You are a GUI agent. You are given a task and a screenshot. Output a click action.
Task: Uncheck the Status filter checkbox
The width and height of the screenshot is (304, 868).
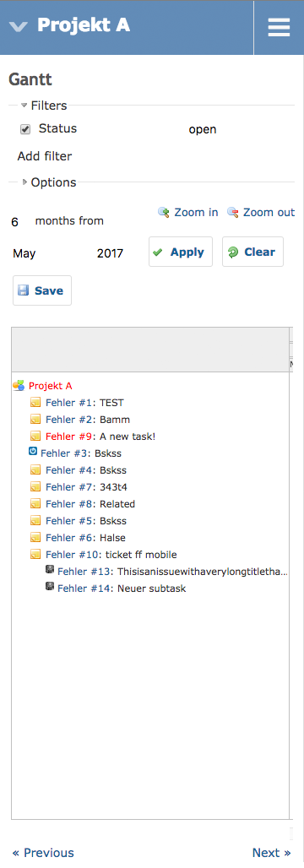tap(25, 129)
